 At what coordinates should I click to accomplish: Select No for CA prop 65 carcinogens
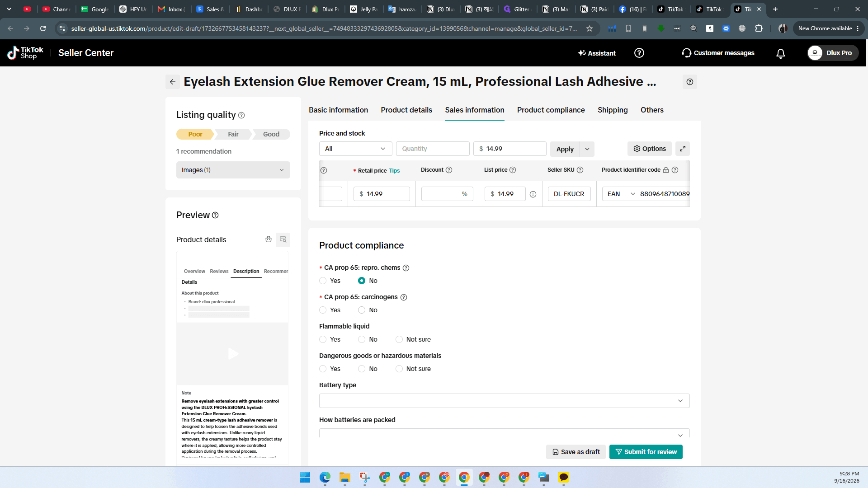362,310
